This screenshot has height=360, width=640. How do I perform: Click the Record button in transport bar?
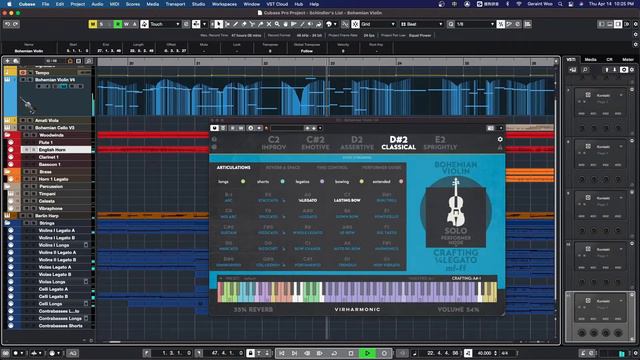(x=384, y=353)
